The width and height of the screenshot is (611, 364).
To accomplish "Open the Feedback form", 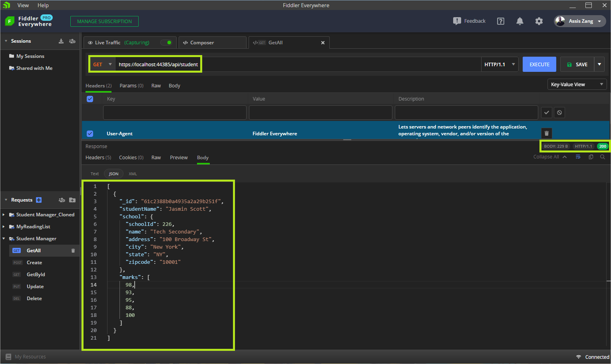I will coord(469,21).
